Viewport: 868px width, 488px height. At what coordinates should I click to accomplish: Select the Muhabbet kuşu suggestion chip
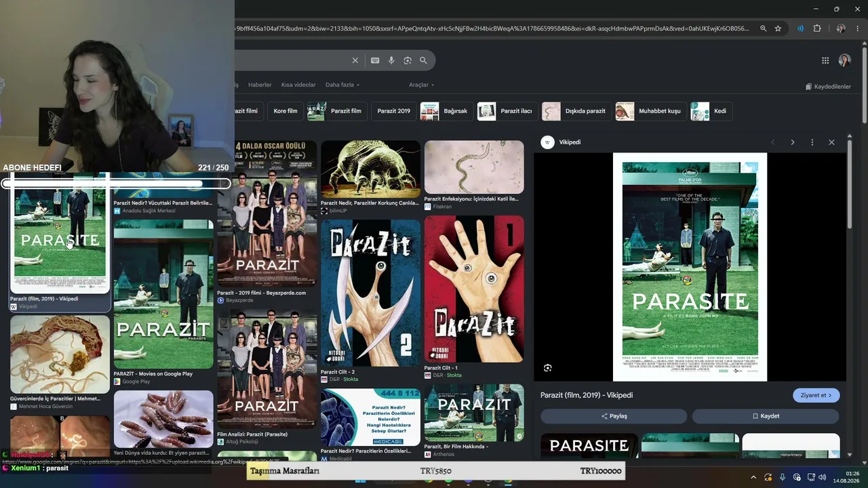coord(650,111)
